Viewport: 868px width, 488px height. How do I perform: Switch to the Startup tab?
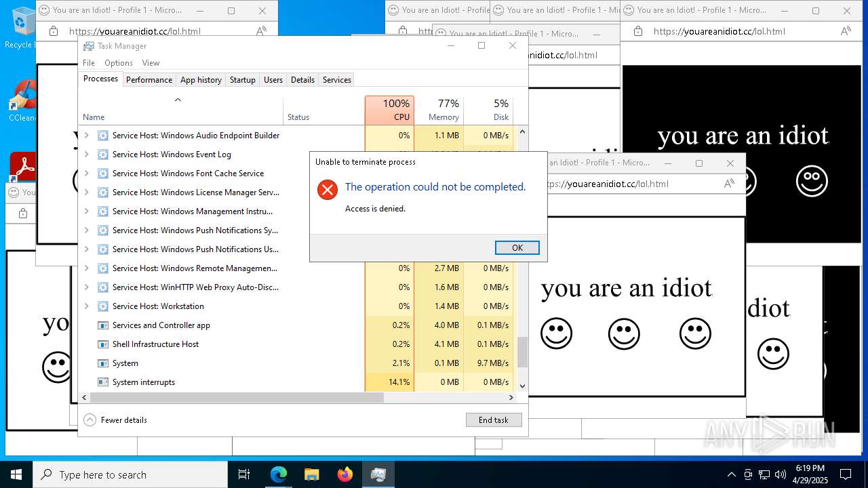[242, 79]
